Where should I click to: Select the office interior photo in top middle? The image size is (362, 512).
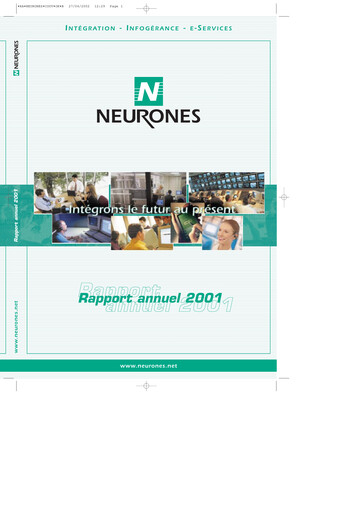[x=149, y=189]
